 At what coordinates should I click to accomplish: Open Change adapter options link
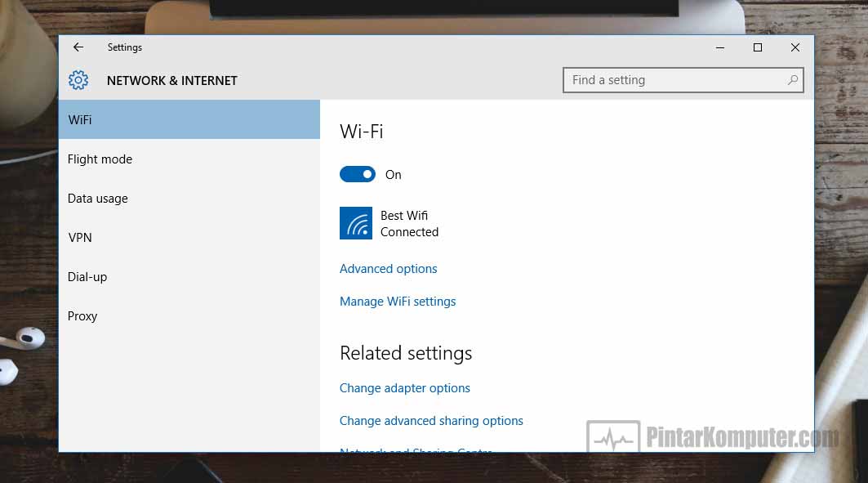coord(405,388)
